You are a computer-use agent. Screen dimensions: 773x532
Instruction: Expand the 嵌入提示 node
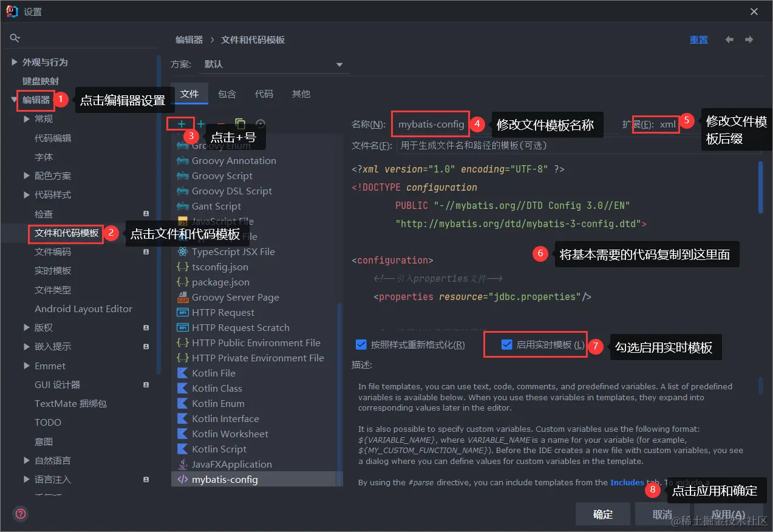tap(27, 346)
